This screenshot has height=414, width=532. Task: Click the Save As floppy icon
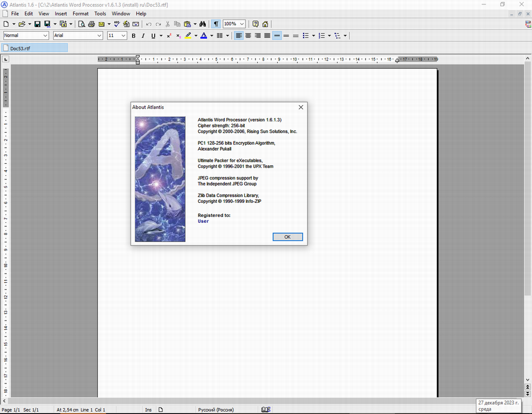47,24
